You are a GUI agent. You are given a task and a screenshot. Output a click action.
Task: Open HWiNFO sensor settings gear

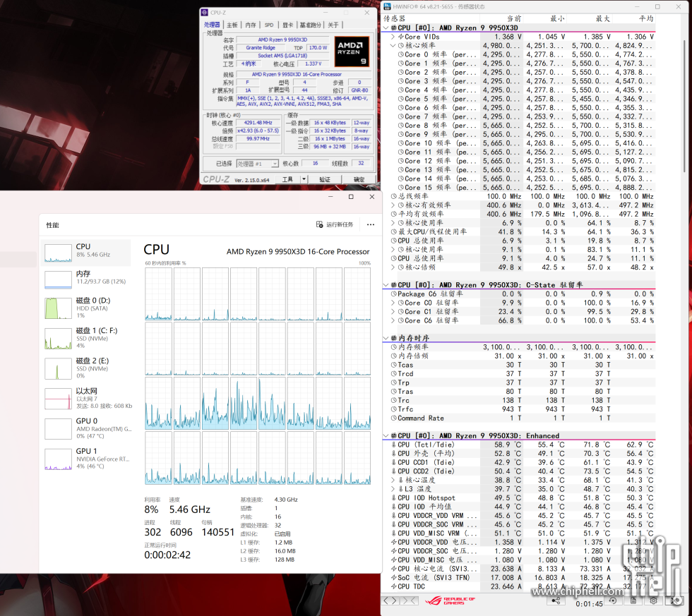(x=654, y=600)
